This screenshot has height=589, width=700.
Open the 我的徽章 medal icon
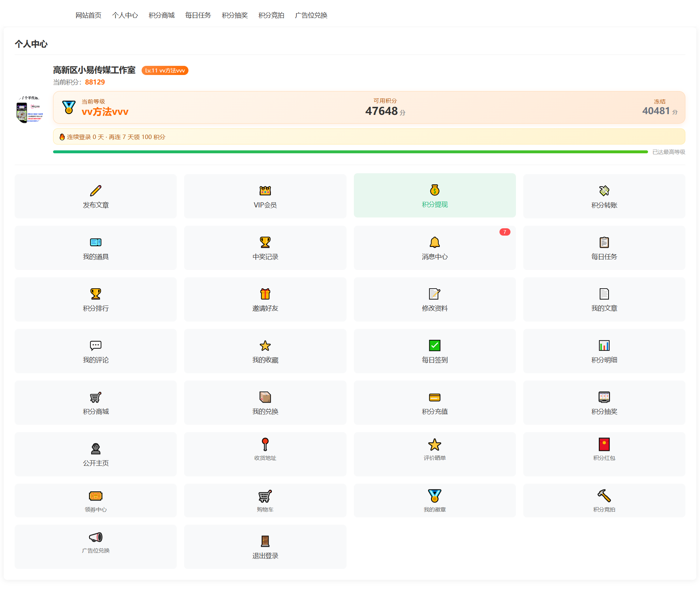[x=435, y=496]
